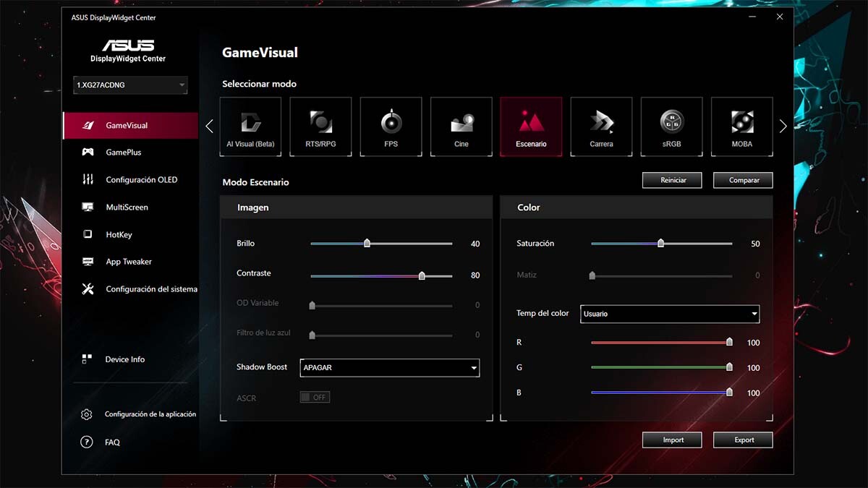Click the FAQ question mark icon

coord(87,442)
